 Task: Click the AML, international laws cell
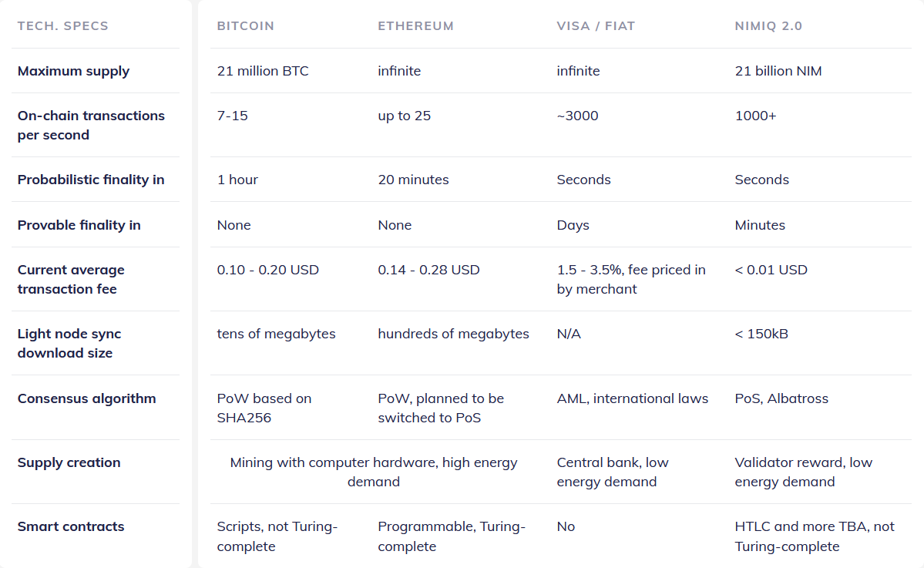632,398
